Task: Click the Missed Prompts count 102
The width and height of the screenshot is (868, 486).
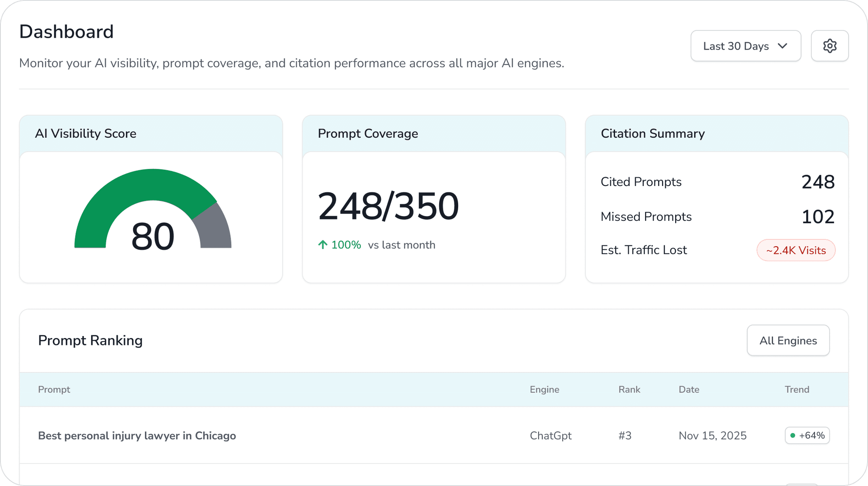Action: pyautogui.click(x=818, y=217)
